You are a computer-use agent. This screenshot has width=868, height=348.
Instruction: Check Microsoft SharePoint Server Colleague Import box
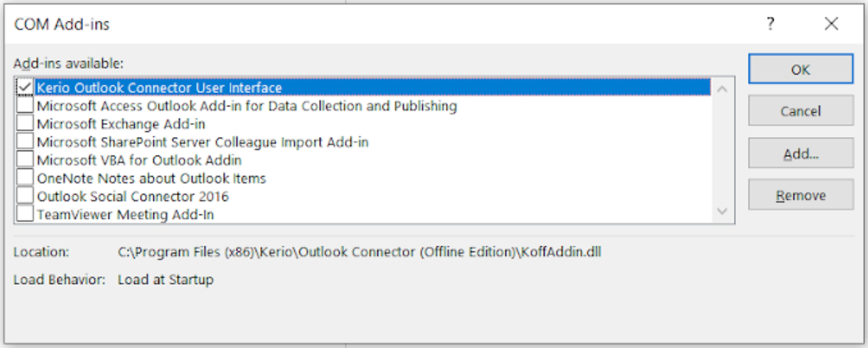[x=25, y=142]
